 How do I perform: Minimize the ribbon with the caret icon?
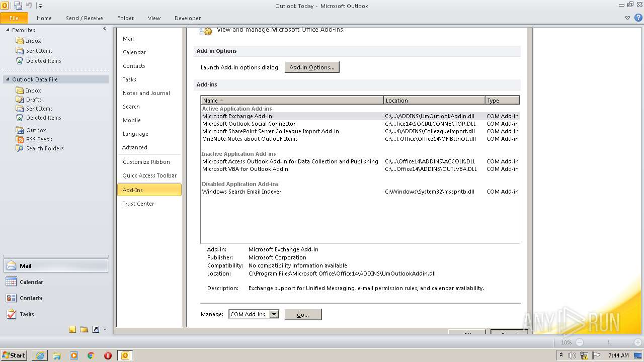click(627, 18)
